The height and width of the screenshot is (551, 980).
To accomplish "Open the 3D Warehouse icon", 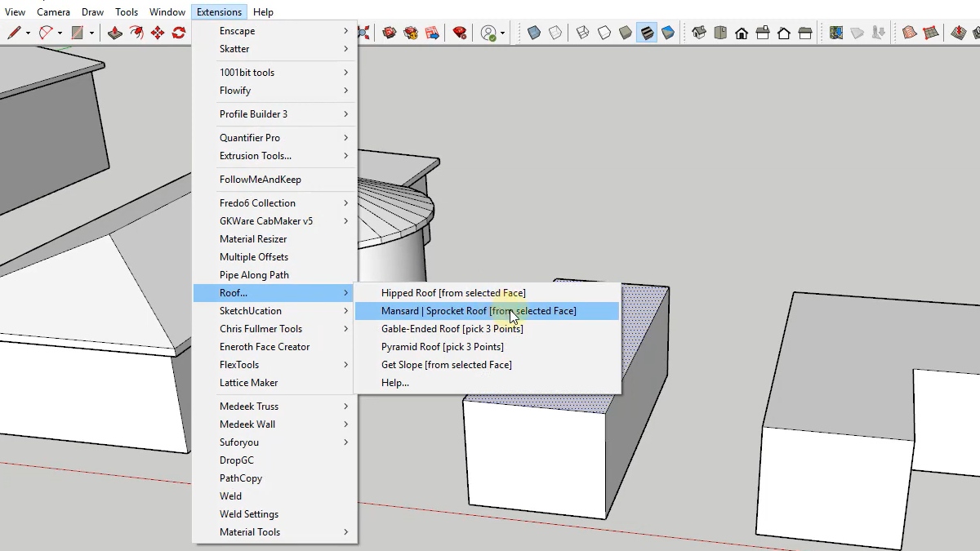I will tap(390, 33).
